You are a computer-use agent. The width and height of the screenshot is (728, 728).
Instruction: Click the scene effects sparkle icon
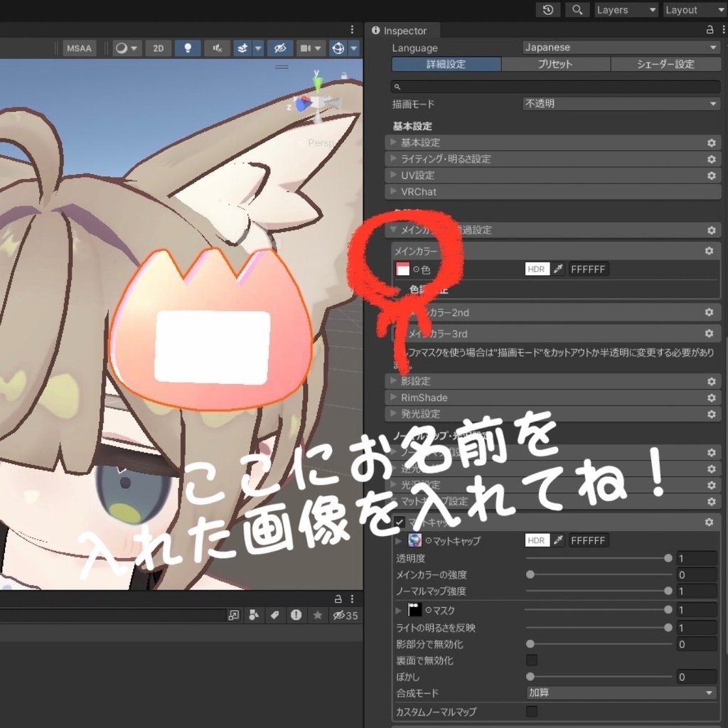click(242, 48)
